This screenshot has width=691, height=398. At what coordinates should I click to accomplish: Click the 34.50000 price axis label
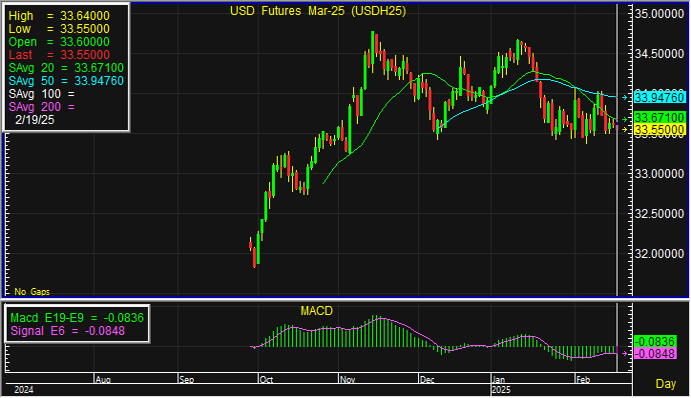click(659, 54)
